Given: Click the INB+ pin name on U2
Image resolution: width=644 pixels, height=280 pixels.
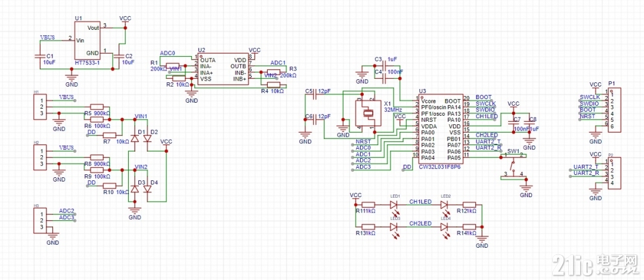Looking at the screenshot, I should [240, 79].
